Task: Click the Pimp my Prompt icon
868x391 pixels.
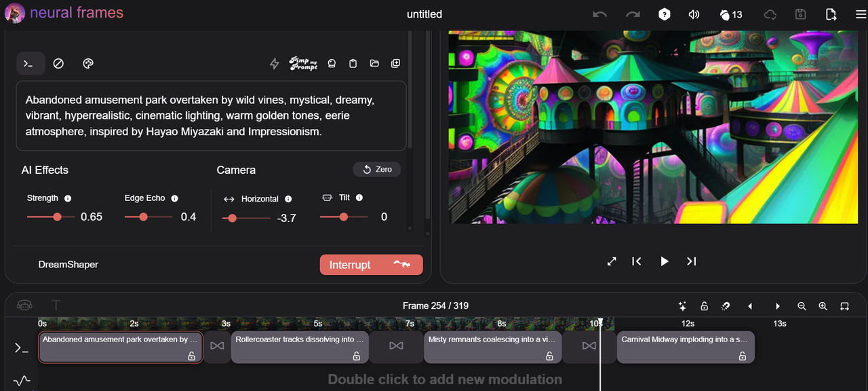Action: (x=303, y=63)
